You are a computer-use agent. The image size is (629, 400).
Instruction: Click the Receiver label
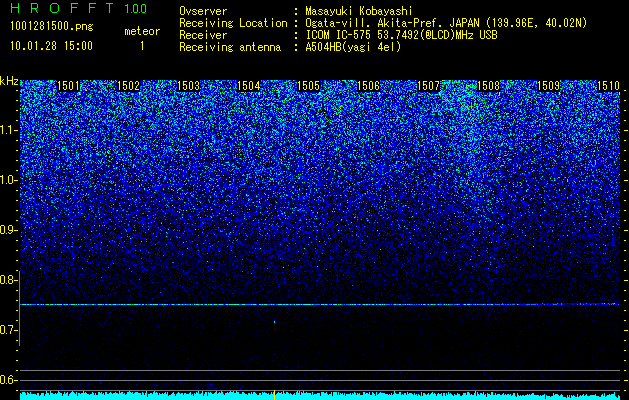click(203, 35)
